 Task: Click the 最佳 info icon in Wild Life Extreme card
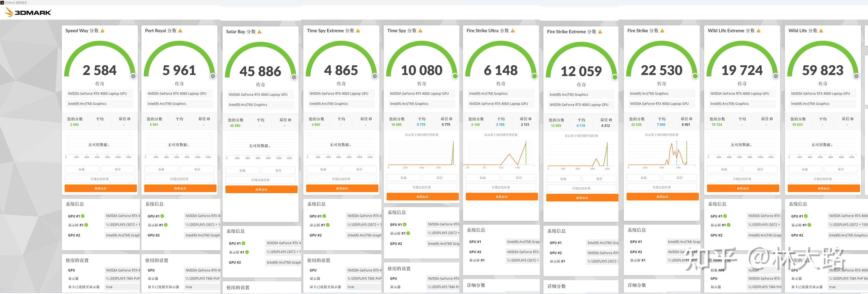point(771,119)
